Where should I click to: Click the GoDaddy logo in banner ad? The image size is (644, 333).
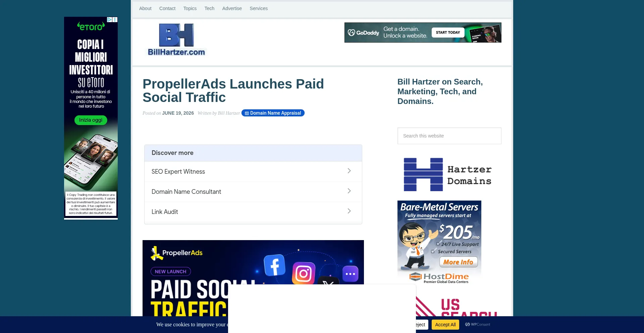click(364, 33)
